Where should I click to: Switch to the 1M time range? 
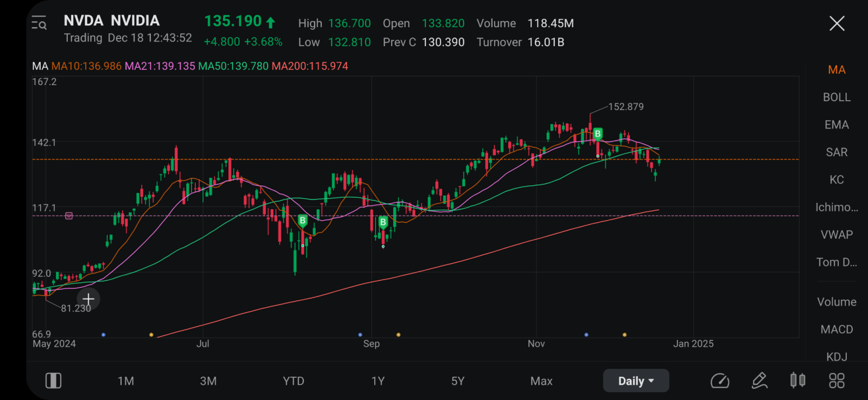coord(126,381)
